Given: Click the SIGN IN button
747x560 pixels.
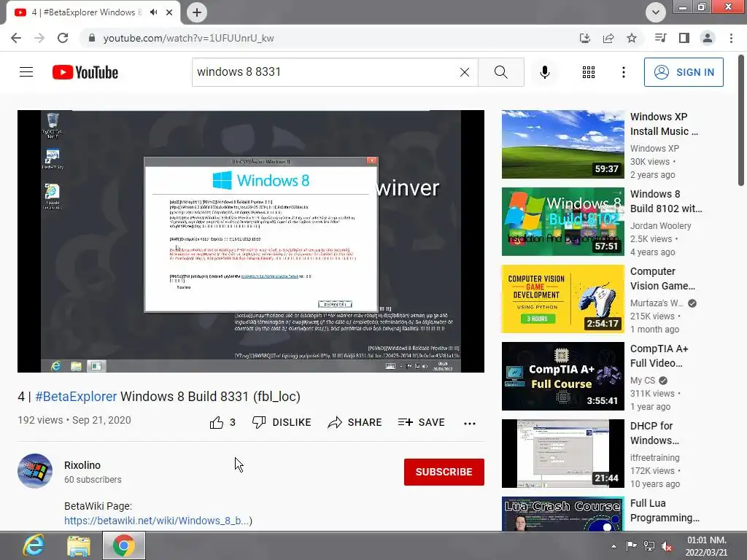Looking at the screenshot, I should [684, 72].
